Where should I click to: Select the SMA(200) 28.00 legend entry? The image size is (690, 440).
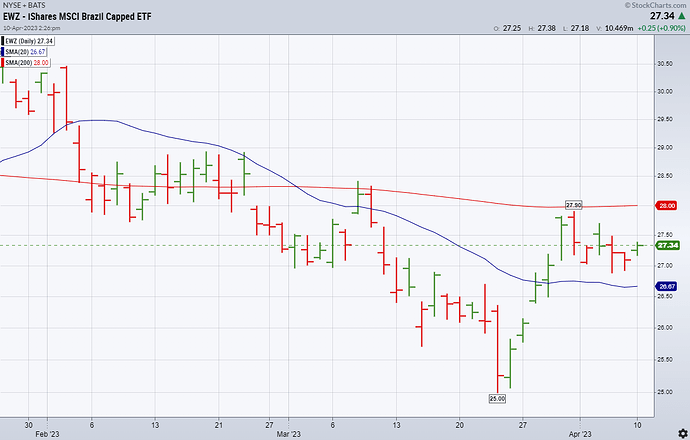coord(27,63)
